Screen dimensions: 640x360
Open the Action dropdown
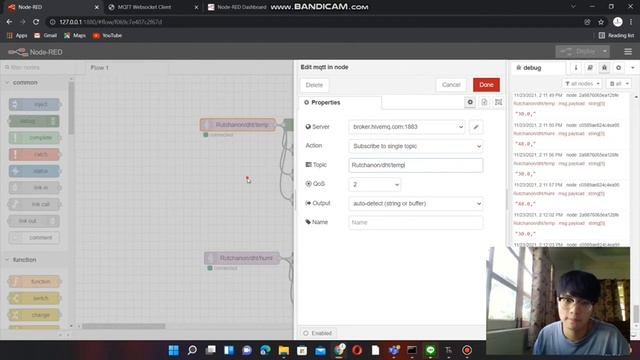coord(416,146)
